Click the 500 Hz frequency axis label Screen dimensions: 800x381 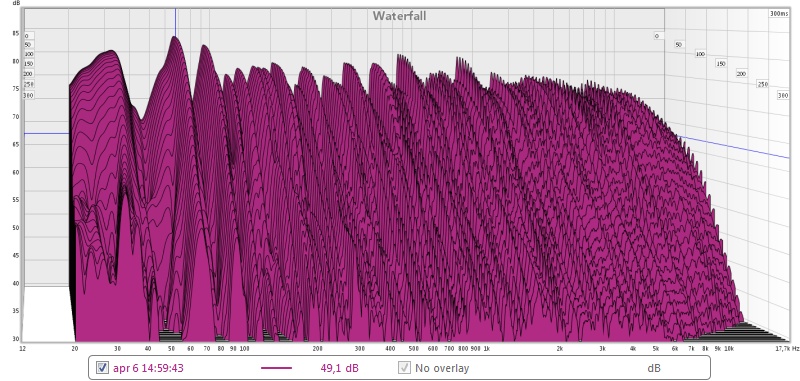coord(414,348)
